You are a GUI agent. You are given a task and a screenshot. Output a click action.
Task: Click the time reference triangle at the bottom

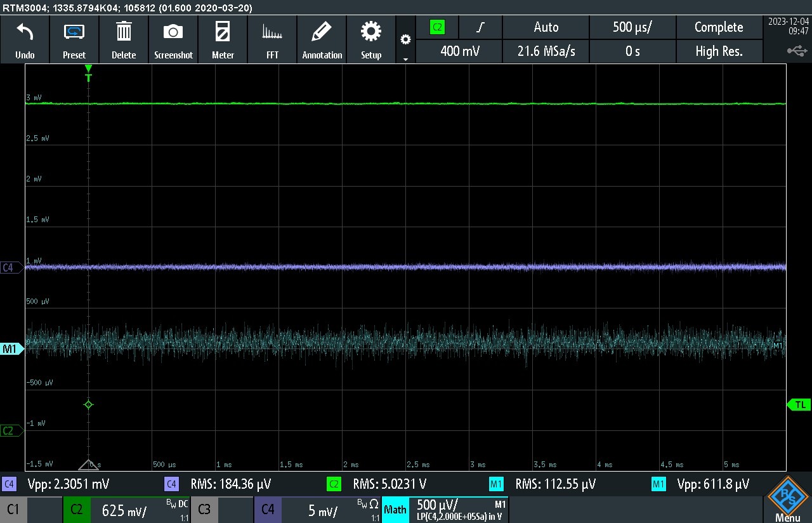point(89,464)
